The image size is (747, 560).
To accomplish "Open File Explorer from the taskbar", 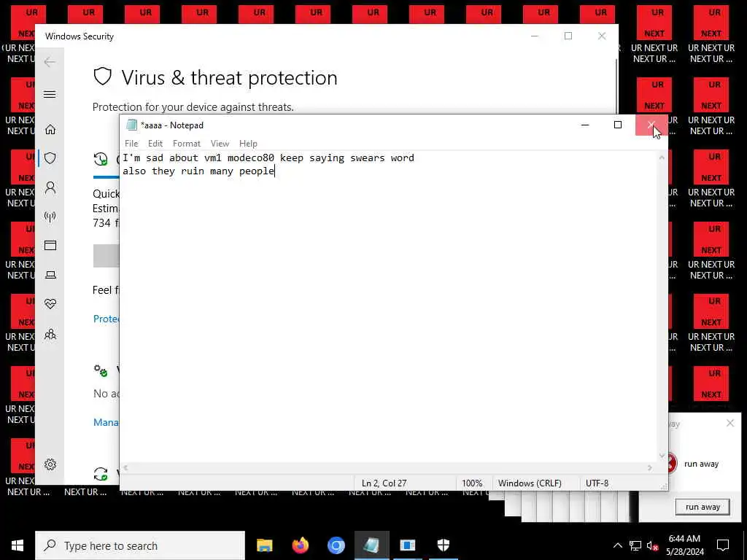I will tap(264, 545).
